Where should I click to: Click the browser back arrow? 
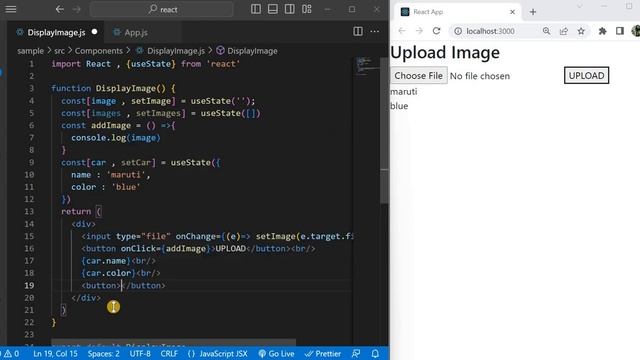coord(402,31)
